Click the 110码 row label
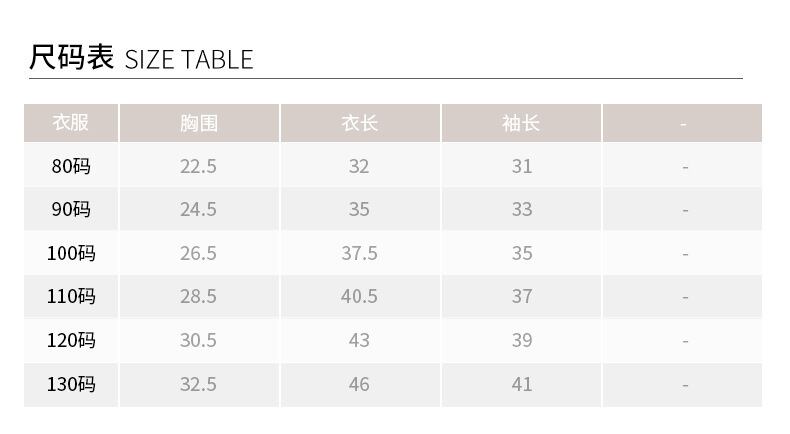This screenshot has height=434, width=790. point(71,297)
